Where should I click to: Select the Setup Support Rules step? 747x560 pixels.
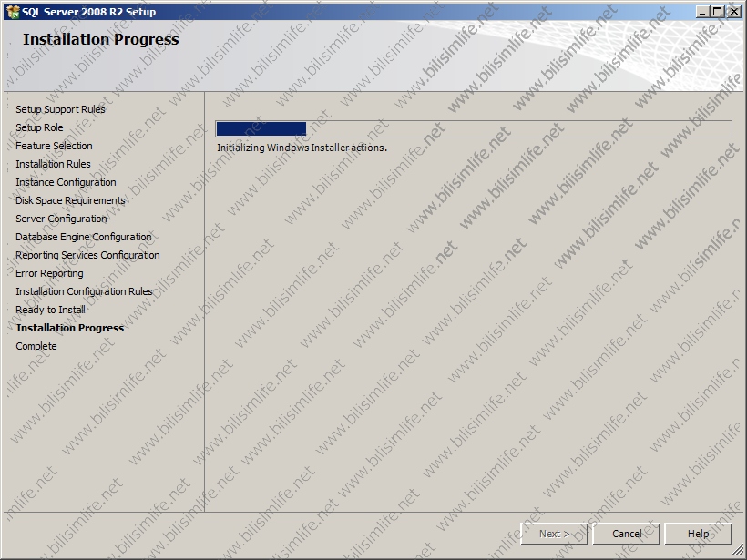click(60, 109)
